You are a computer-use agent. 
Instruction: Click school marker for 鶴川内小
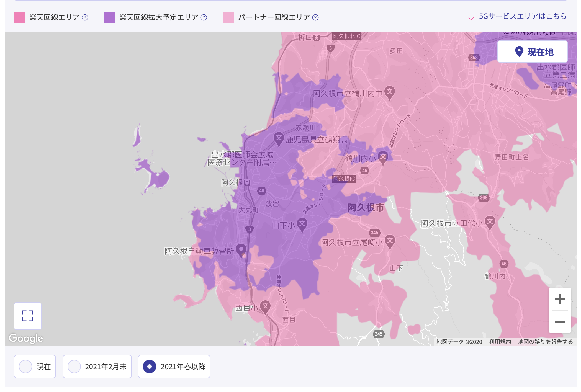pos(383,158)
